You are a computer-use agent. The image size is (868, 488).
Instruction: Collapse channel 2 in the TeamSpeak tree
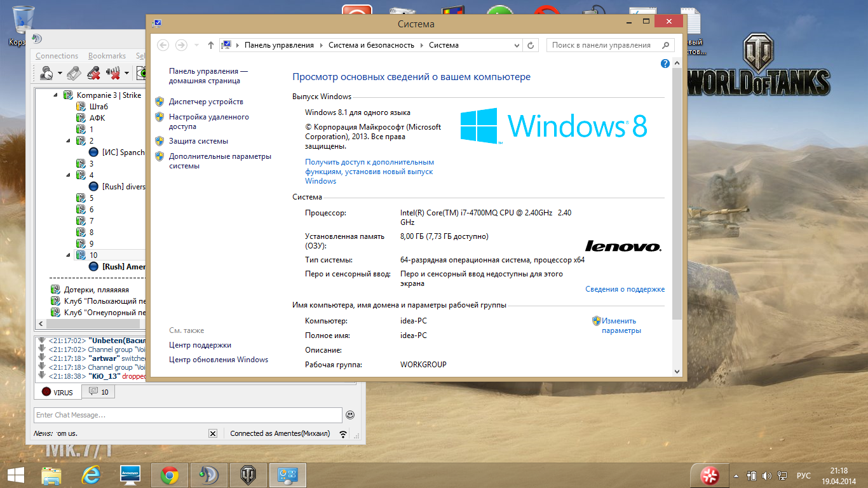point(69,140)
